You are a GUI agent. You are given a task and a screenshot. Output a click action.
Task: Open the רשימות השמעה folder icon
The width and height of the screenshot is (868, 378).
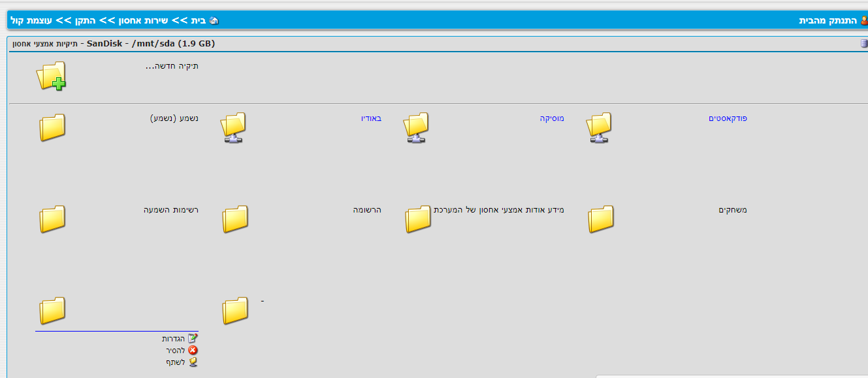(52, 219)
